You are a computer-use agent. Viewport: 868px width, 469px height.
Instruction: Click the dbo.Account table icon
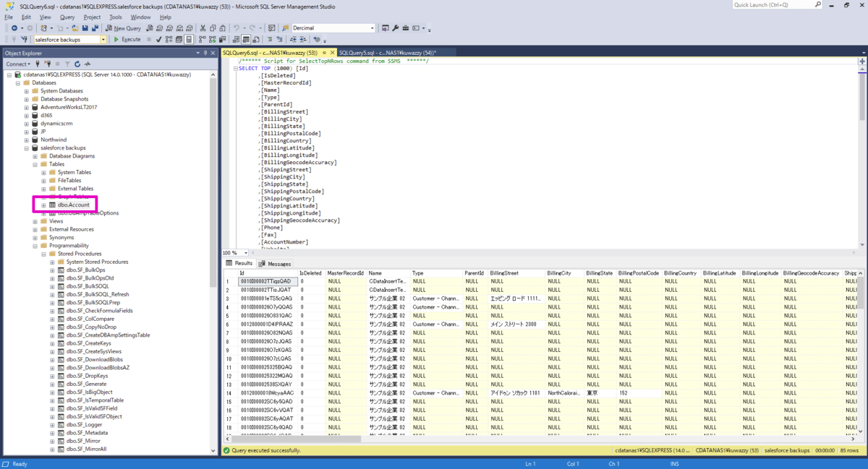coord(52,205)
